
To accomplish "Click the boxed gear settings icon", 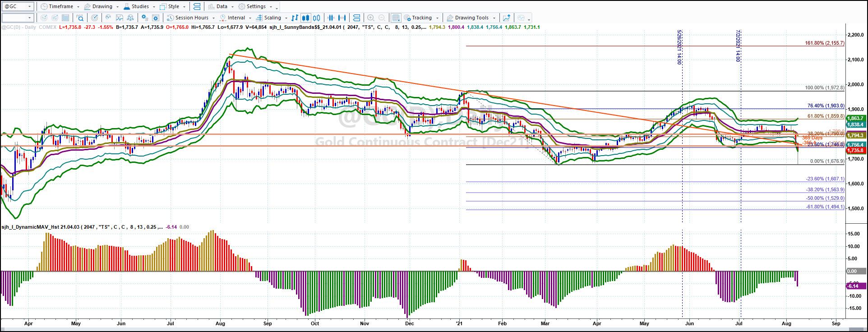I will tap(156, 18).
